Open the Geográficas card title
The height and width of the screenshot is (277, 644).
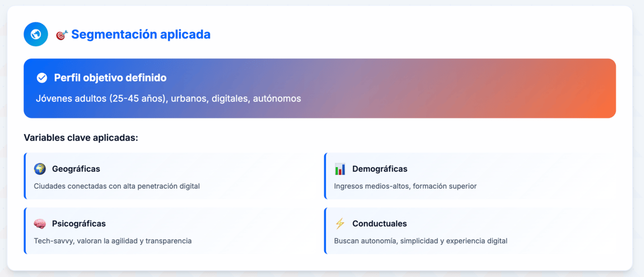coord(76,169)
